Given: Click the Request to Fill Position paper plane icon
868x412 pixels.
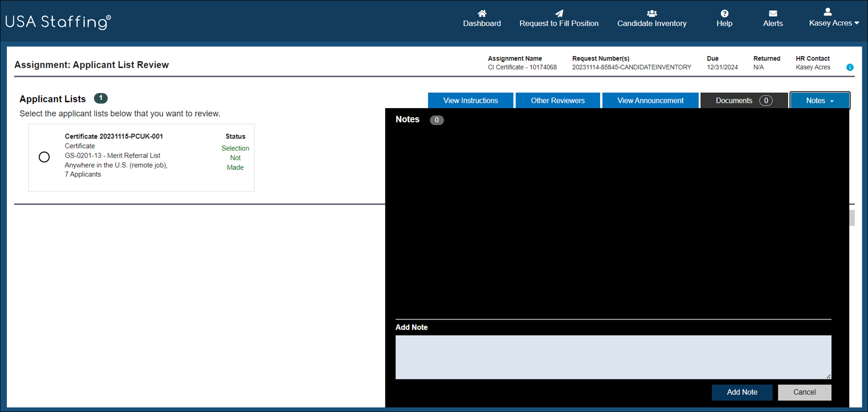Looking at the screenshot, I should tap(559, 14).
